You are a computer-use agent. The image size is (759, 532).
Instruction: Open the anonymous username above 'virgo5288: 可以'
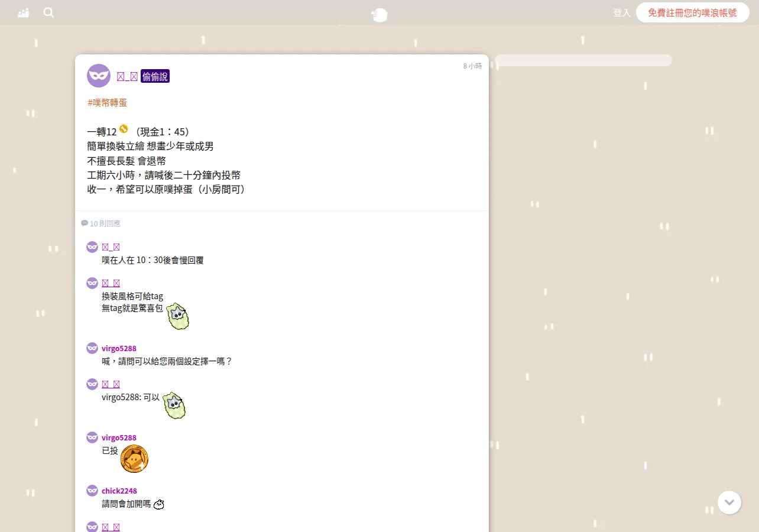111,384
